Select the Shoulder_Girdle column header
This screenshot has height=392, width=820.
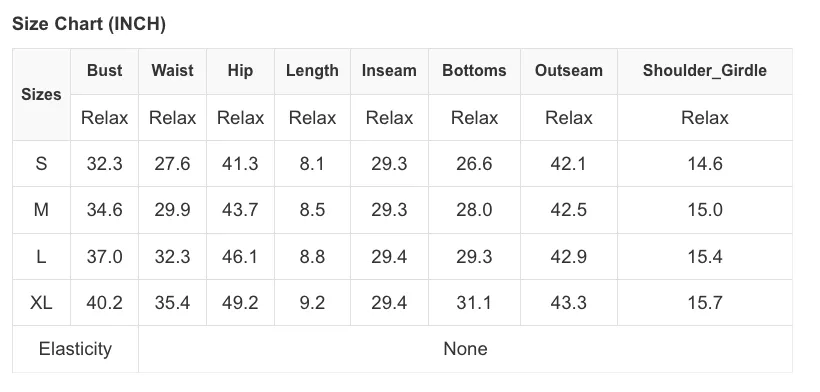(x=704, y=71)
